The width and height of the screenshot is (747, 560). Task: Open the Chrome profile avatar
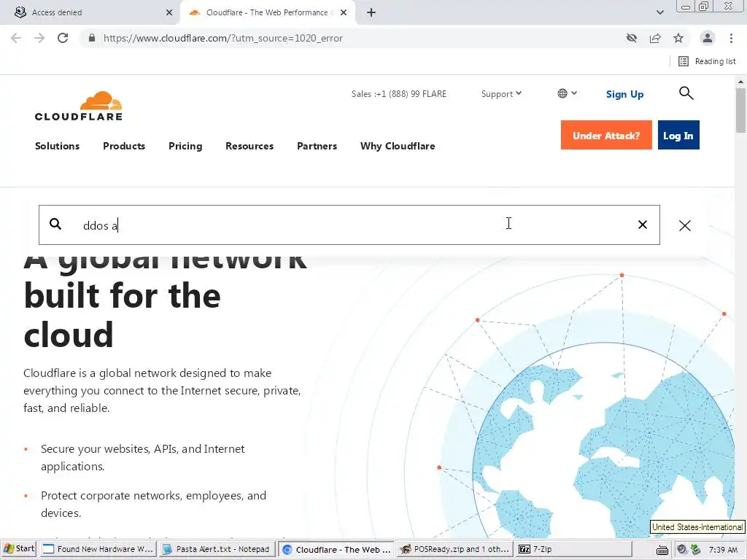(x=708, y=38)
